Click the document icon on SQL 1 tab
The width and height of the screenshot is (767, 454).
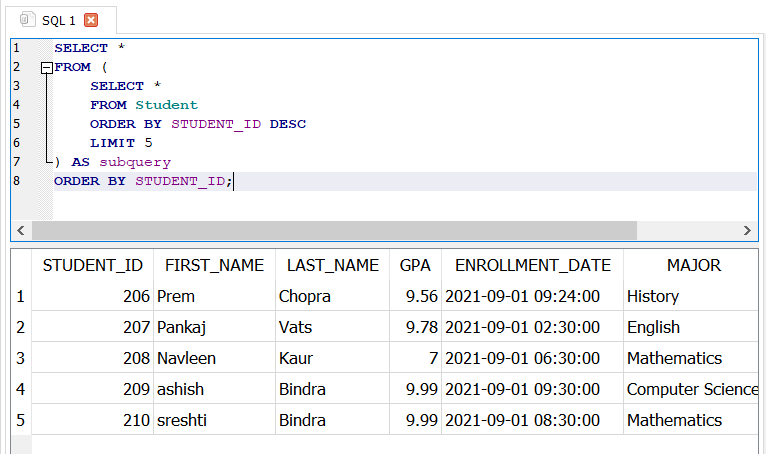27,20
